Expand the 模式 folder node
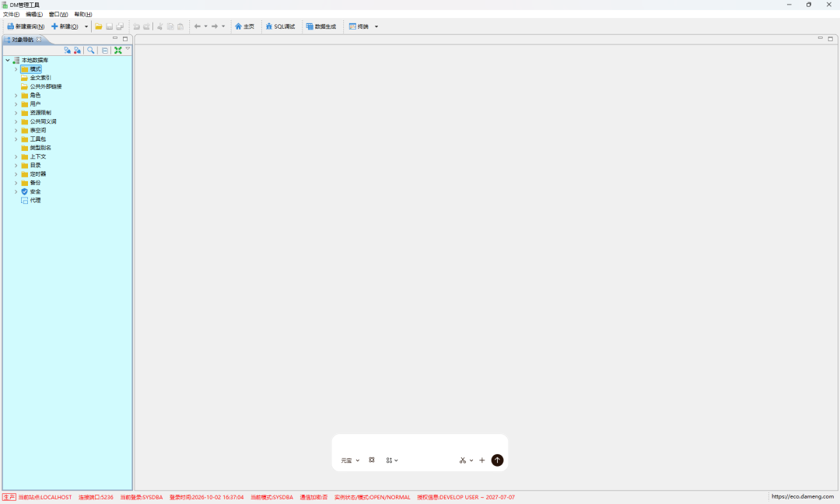Image resolution: width=840 pixels, height=504 pixels. 16,69
